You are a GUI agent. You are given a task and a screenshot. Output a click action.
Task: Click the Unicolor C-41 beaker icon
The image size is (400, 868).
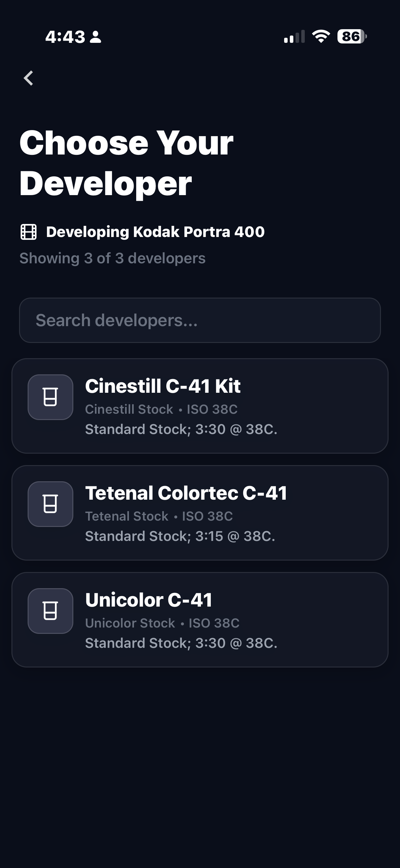[50, 611]
